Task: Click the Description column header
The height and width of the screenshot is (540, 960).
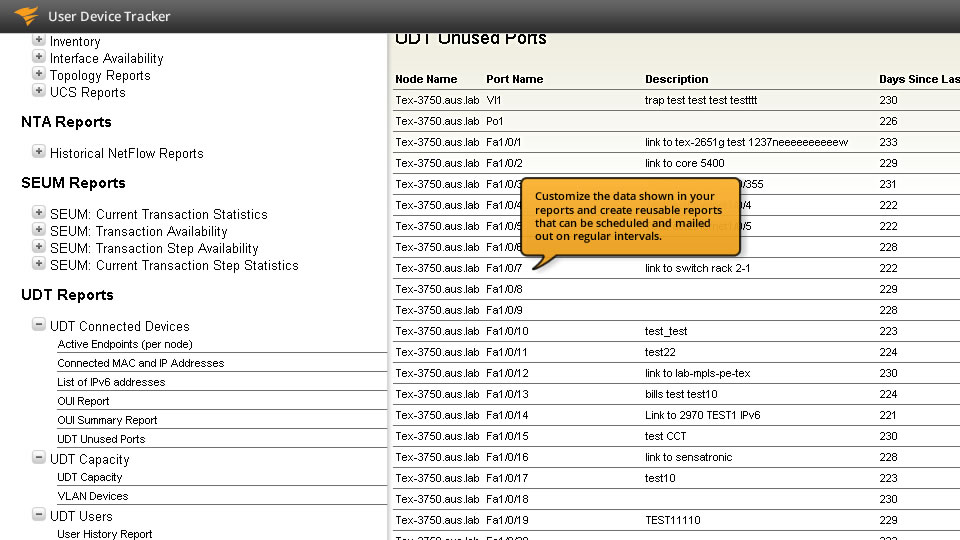Action: click(677, 79)
